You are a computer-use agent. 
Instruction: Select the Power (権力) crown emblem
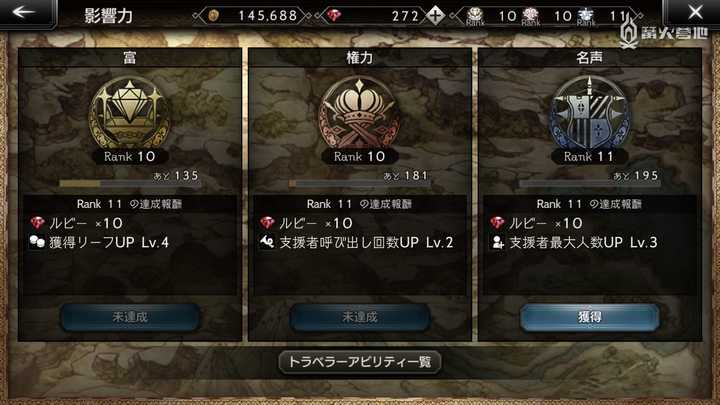click(x=359, y=113)
